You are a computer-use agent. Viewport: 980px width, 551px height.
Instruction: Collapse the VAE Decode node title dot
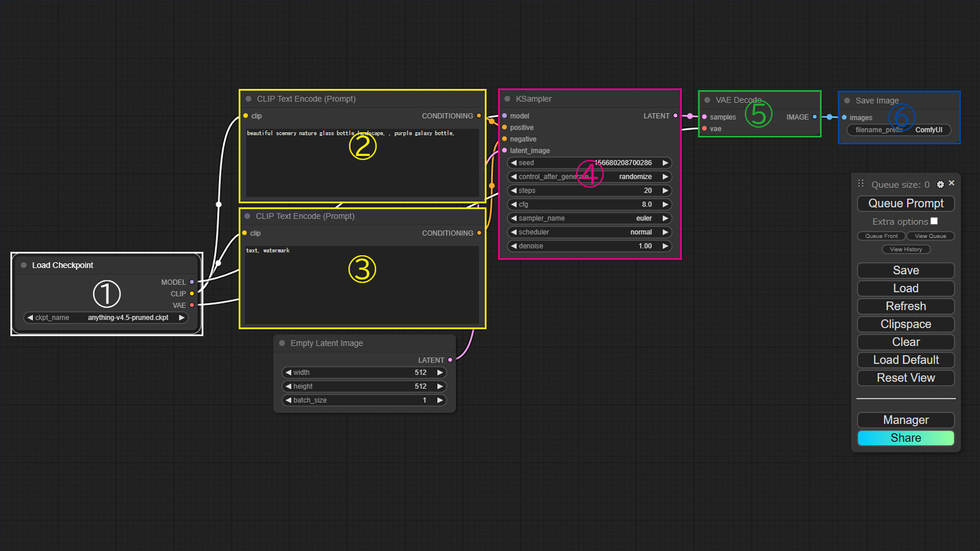[x=707, y=100]
